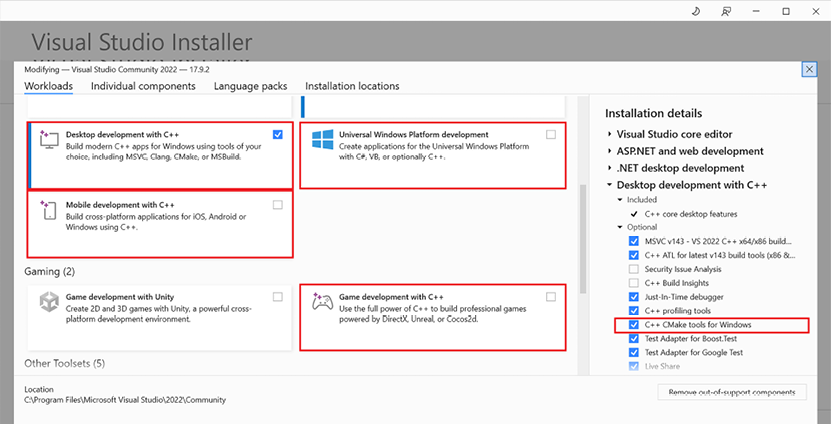Enable Security Issue Analysis option
This screenshot has width=831, height=424.
click(x=633, y=269)
